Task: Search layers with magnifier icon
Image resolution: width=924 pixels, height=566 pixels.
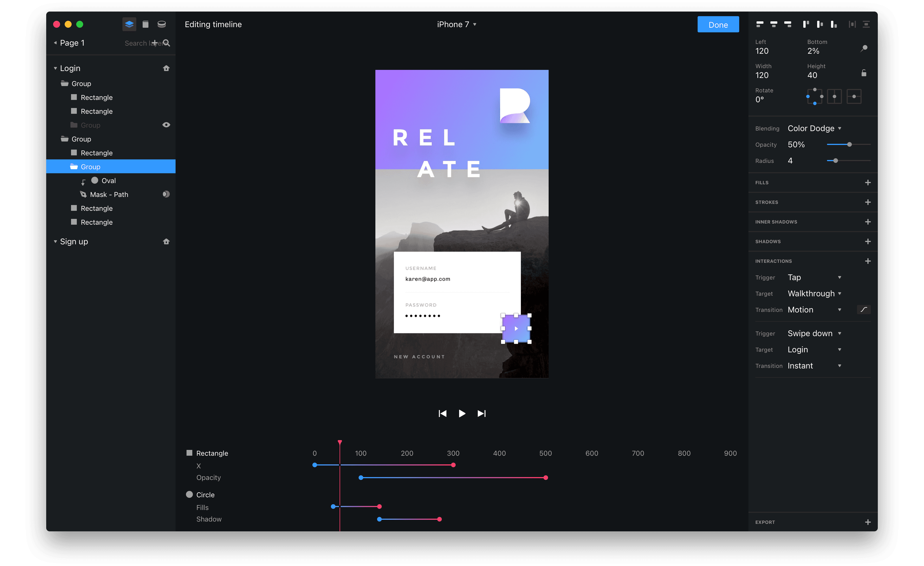Action: (167, 43)
